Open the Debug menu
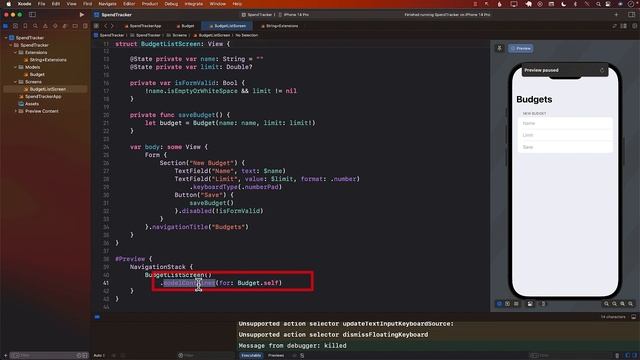The height and width of the screenshot is (360, 640). point(171,4)
